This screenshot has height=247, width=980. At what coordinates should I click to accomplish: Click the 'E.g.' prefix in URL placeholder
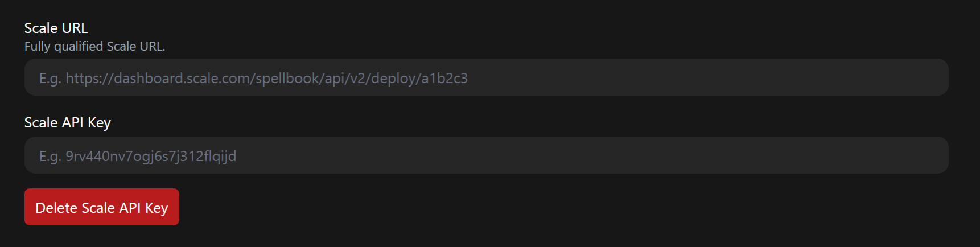coord(50,79)
